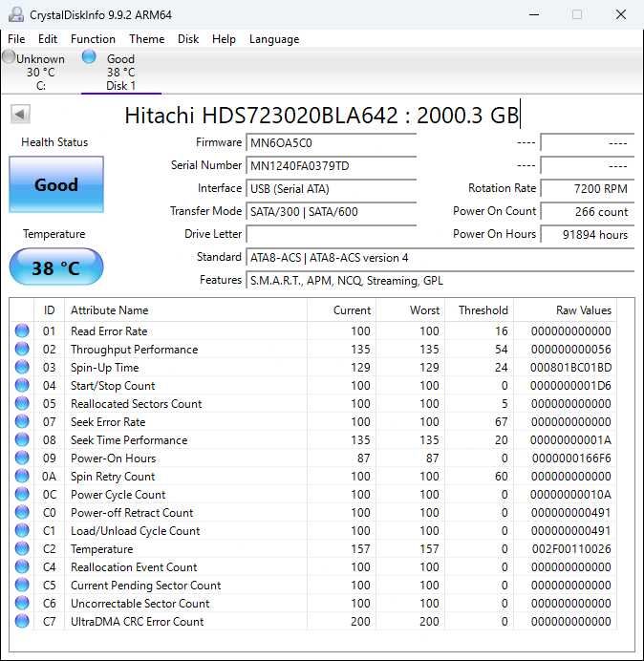Click the status orb for Throughput Performance
Image resolution: width=644 pixels, height=661 pixels.
22,349
